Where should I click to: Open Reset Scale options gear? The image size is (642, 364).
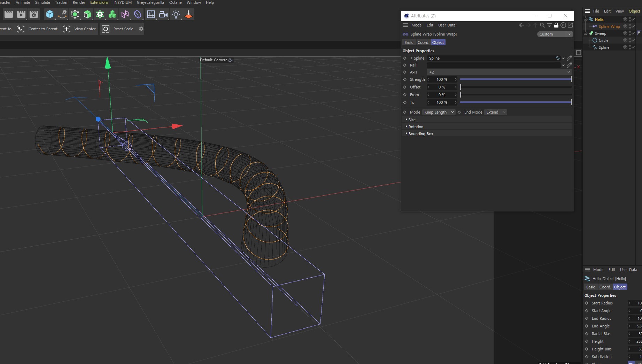pyautogui.click(x=141, y=29)
